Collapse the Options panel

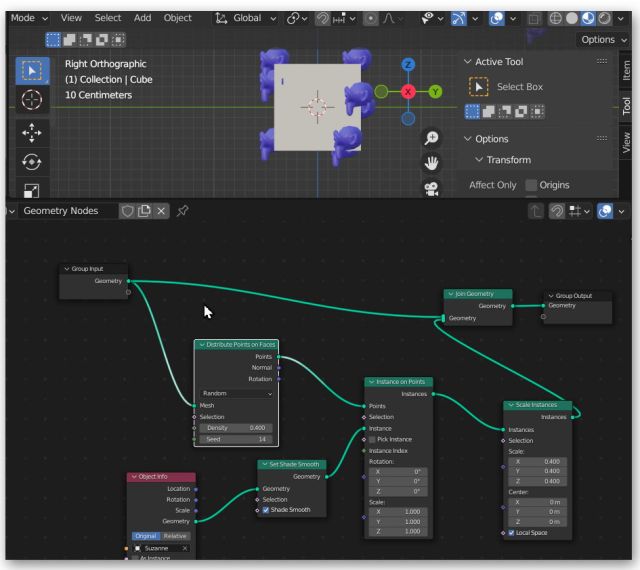468,139
